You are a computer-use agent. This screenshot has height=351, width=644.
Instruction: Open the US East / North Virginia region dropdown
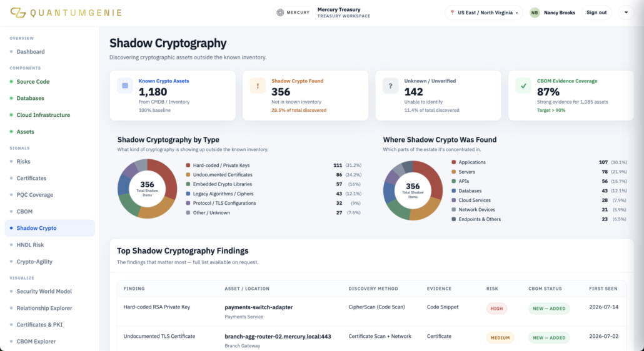(x=484, y=12)
